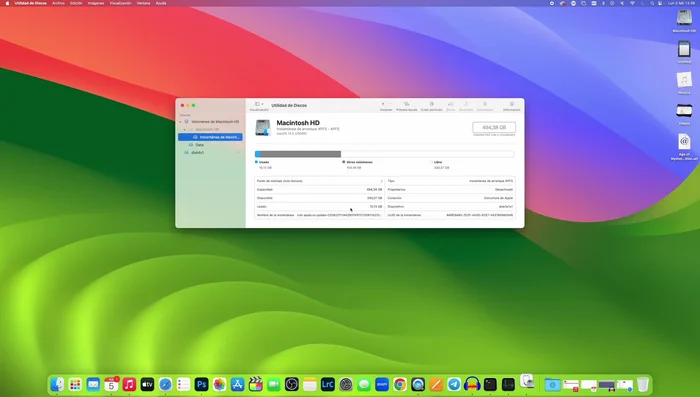Select the Música folder on desktop
The width and height of the screenshot is (700, 397).
[684, 80]
